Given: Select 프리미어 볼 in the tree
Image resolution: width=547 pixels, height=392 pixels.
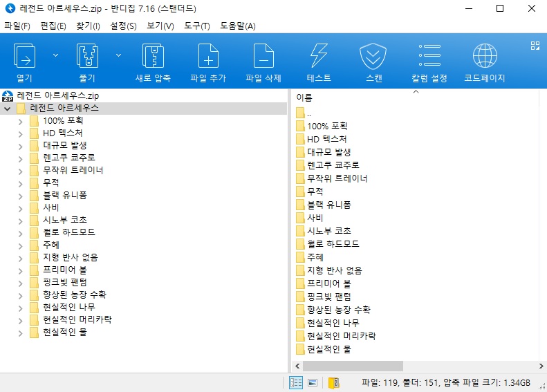Looking at the screenshot, I should [65, 270].
